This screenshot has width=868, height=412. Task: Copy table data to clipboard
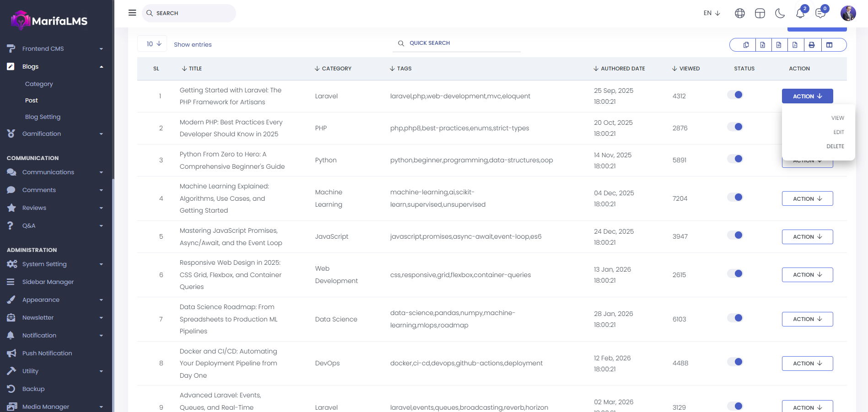pos(746,45)
